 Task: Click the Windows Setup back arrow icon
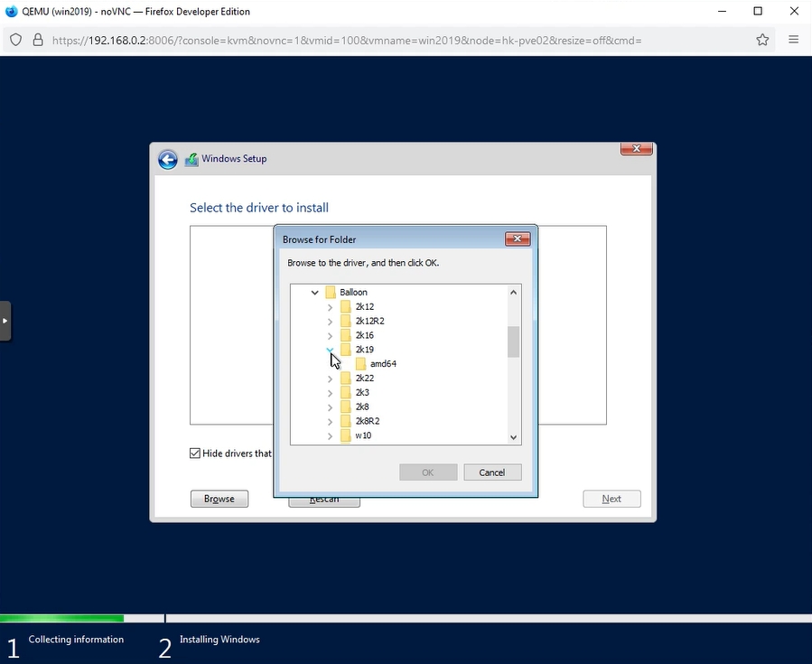pyautogui.click(x=168, y=159)
